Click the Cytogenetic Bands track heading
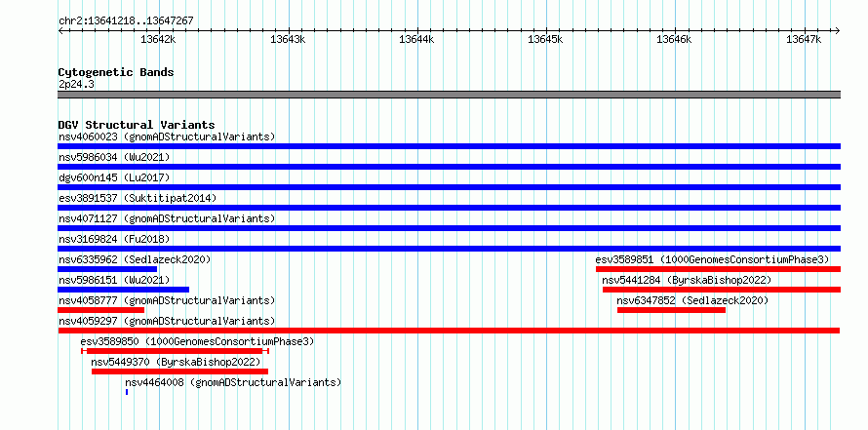The width and height of the screenshot is (868, 430). (116, 72)
